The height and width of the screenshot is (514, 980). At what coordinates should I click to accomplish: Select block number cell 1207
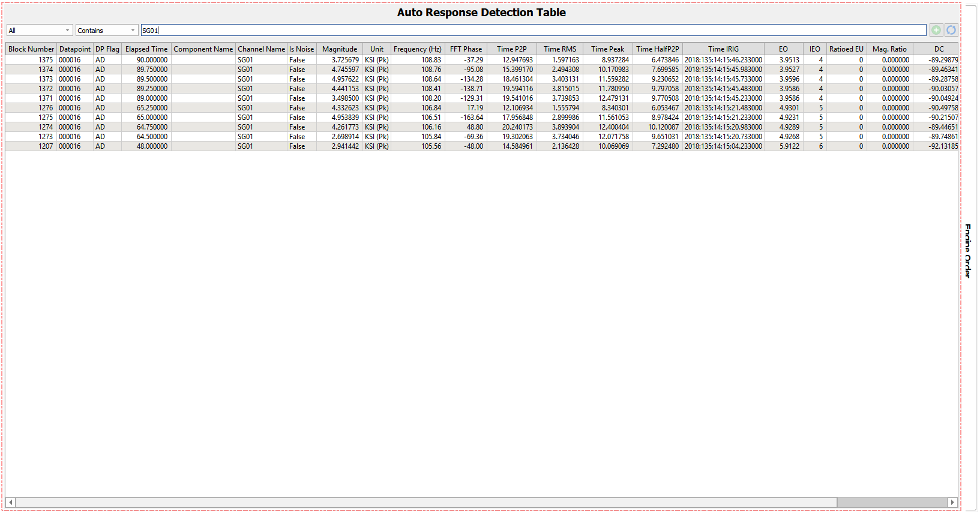[x=31, y=146]
